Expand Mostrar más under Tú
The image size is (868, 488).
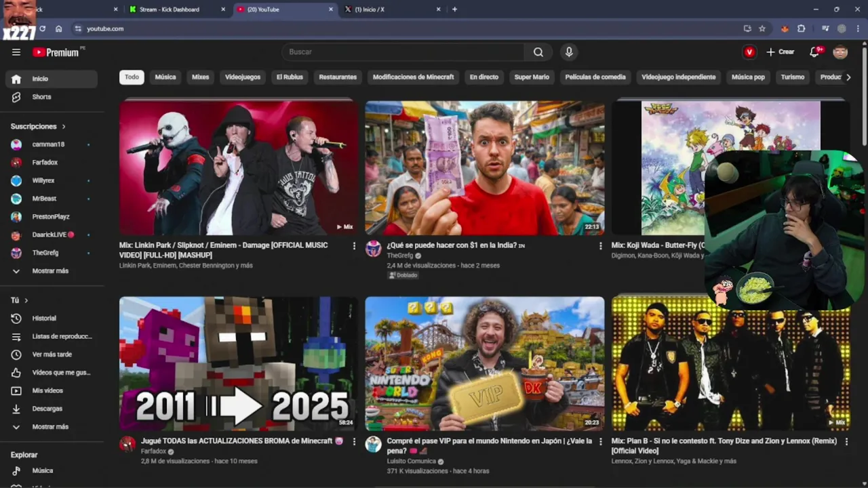pyautogui.click(x=52, y=427)
